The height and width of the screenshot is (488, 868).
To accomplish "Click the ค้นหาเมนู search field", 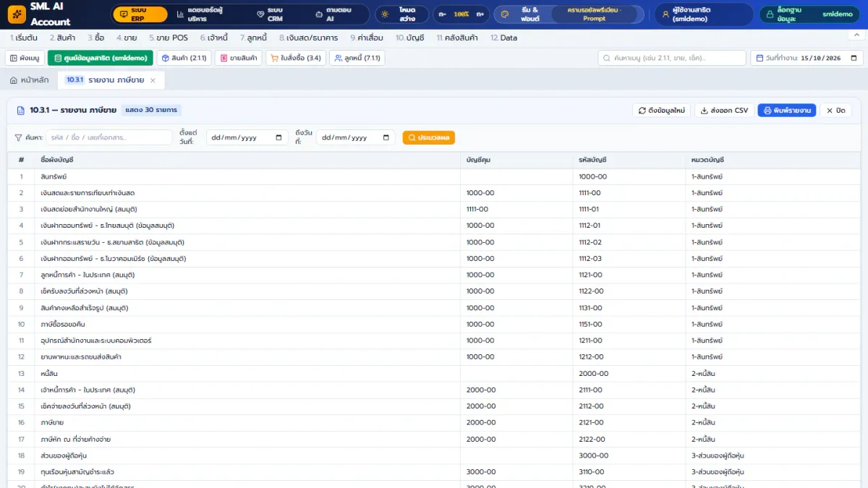I will coord(672,58).
